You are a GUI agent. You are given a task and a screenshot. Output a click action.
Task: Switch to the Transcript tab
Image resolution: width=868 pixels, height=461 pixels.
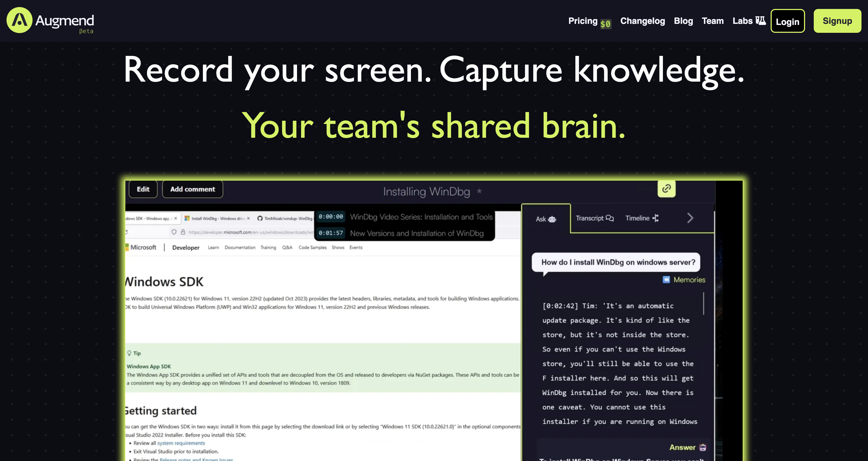[595, 218]
